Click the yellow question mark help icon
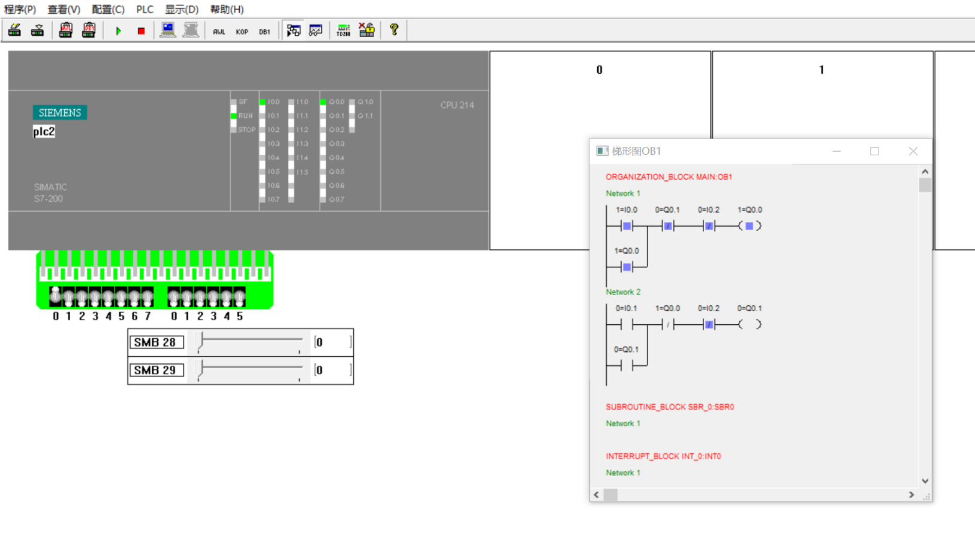The width and height of the screenshot is (975, 560). tap(394, 30)
